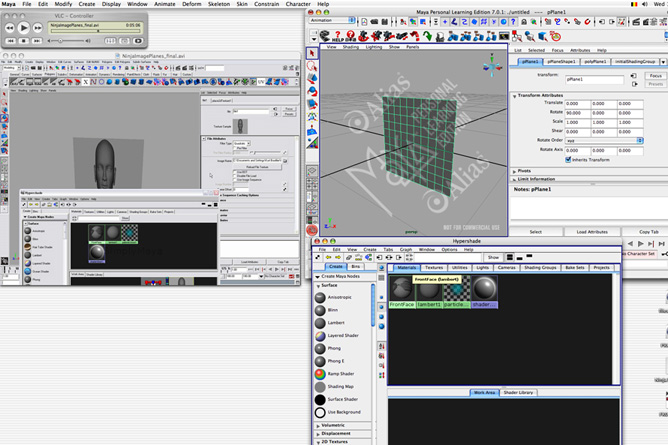
Task: Click the Show button in Hypershade toolbar
Action: tap(493, 258)
